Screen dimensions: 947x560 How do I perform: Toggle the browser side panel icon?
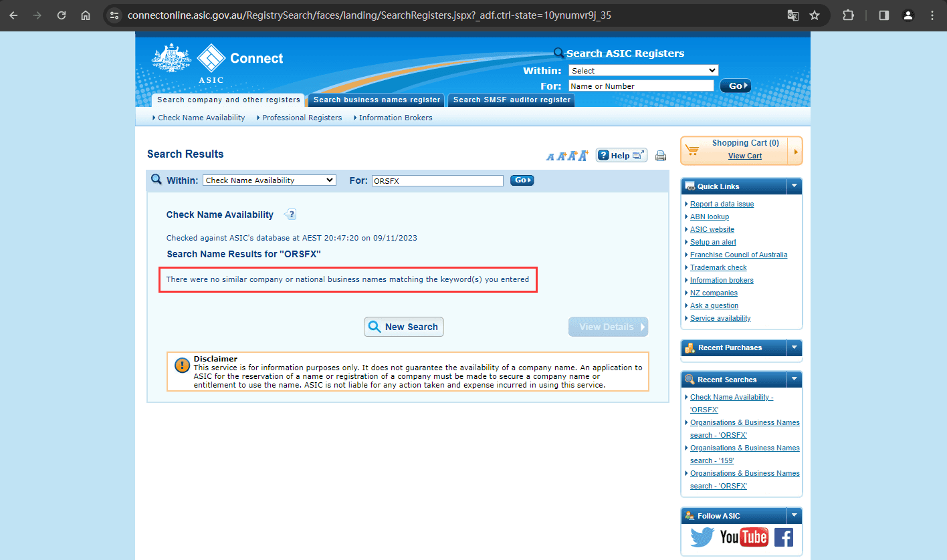pos(883,15)
